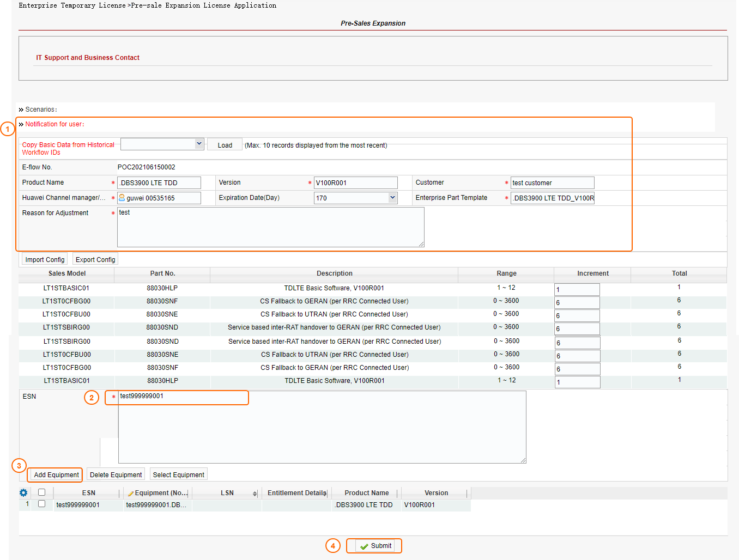The image size is (739, 560).
Task: Click the pencil edit icon on Equipment column
Action: click(x=131, y=492)
